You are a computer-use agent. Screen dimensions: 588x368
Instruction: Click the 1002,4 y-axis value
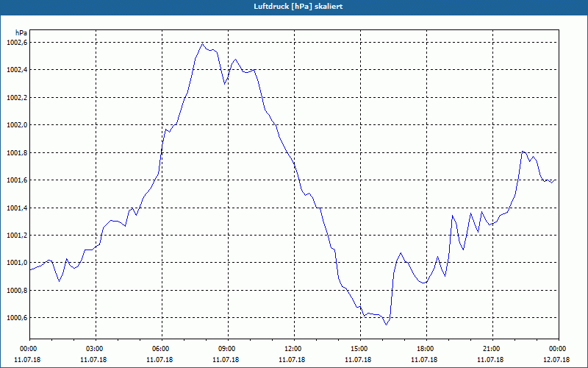point(17,70)
